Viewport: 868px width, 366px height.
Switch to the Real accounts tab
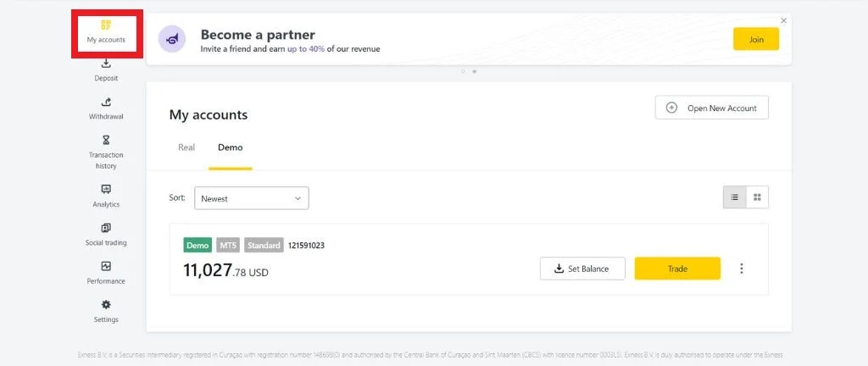[x=186, y=147]
